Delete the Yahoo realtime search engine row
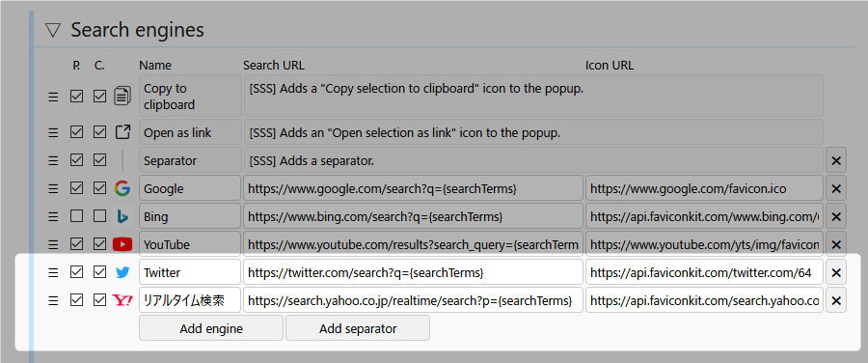The image size is (868, 363). (x=836, y=300)
